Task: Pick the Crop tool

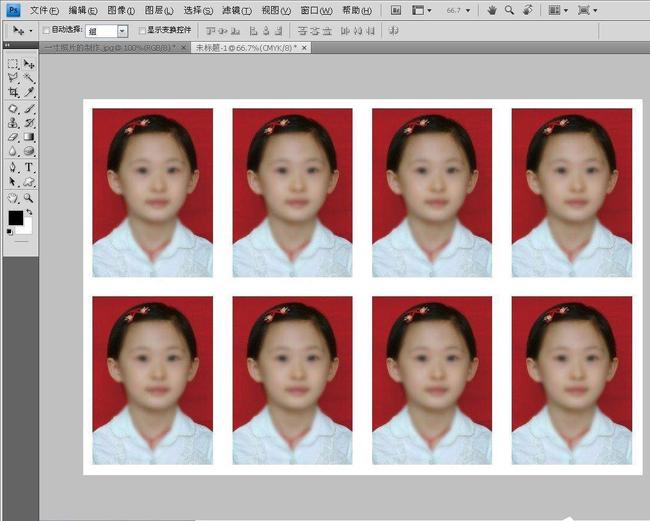Action: pos(13,92)
